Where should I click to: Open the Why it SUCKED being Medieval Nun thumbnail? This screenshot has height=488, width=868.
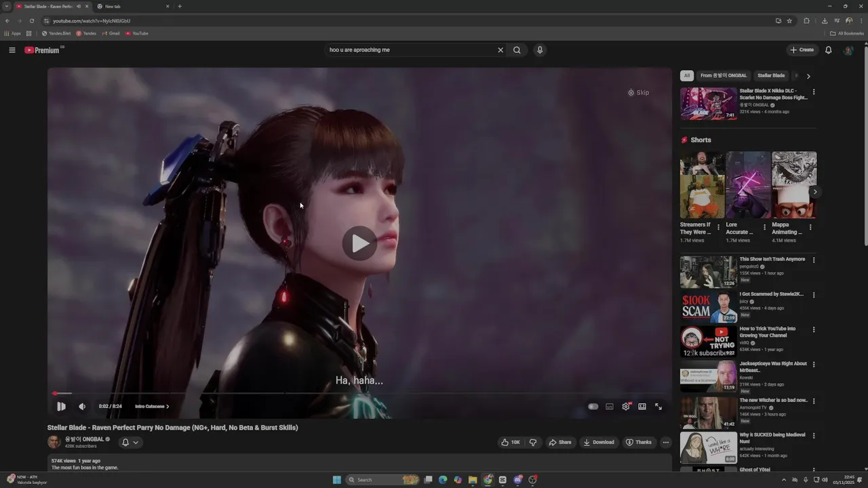tap(708, 447)
